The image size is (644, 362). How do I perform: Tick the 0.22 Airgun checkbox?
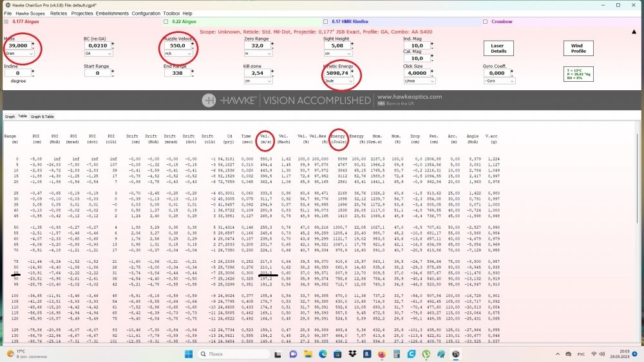165,21
